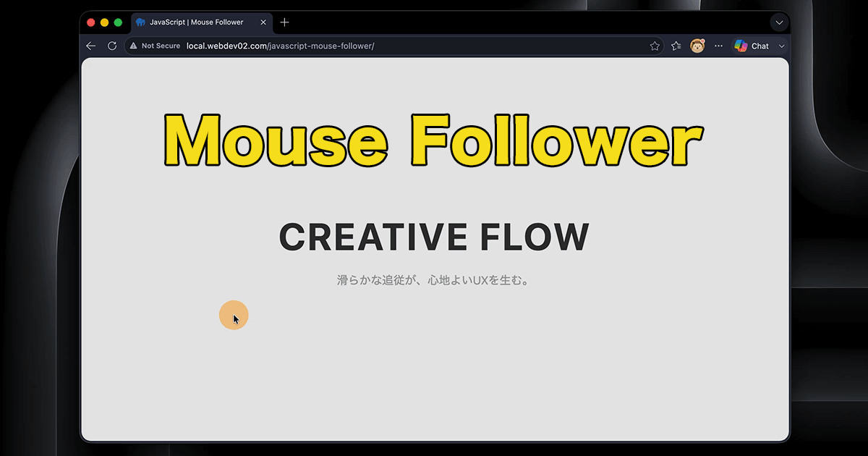Image resolution: width=868 pixels, height=456 pixels.
Task: Open the profile avatar icon
Action: click(x=697, y=46)
